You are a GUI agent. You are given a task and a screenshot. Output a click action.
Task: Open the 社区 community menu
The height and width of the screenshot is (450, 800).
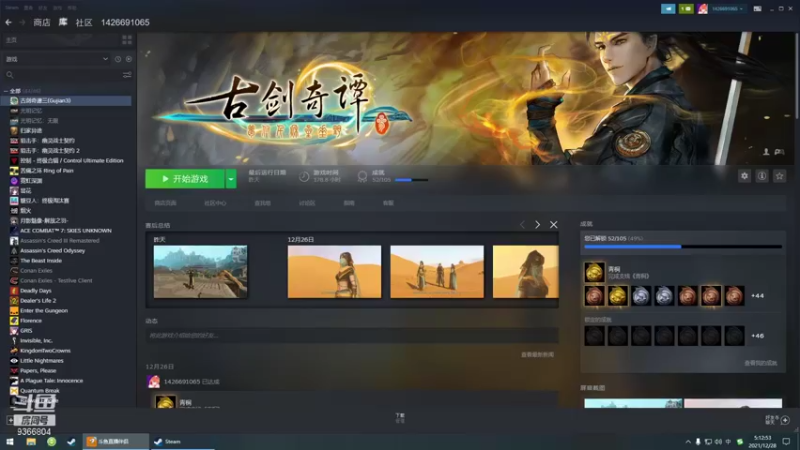tap(84, 22)
